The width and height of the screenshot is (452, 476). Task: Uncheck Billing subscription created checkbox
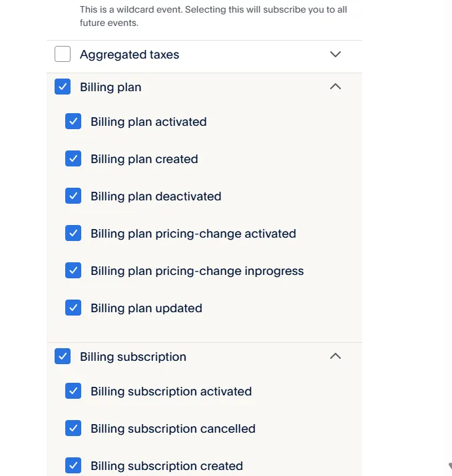coord(73,466)
